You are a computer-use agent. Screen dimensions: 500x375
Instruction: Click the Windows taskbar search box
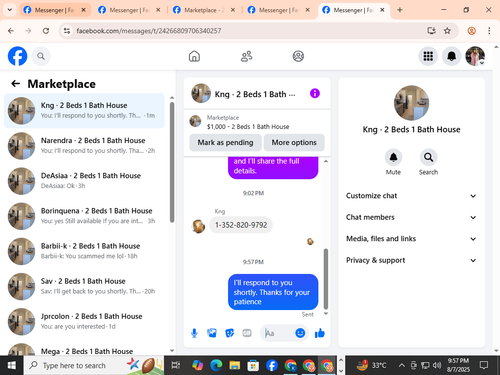pos(94,365)
